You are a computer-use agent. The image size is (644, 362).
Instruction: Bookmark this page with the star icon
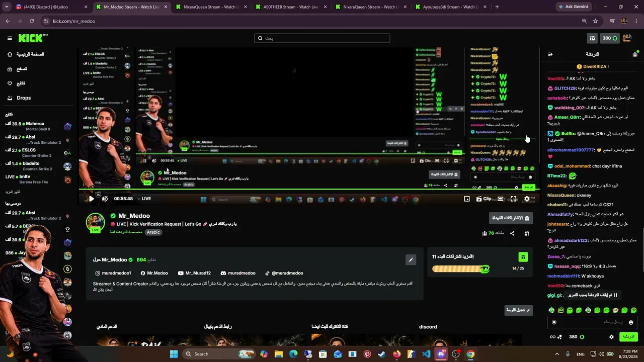pyautogui.click(x=596, y=21)
